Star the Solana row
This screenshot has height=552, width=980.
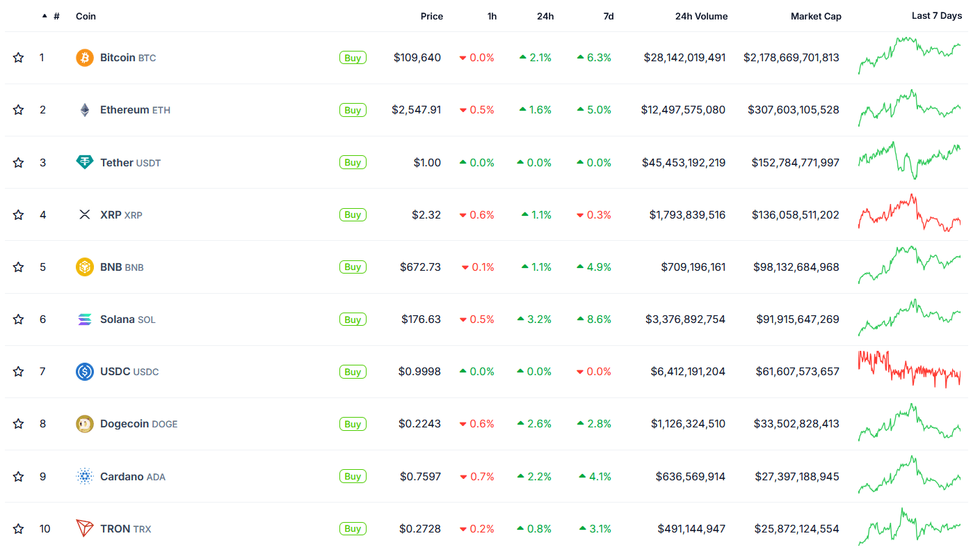click(x=19, y=320)
